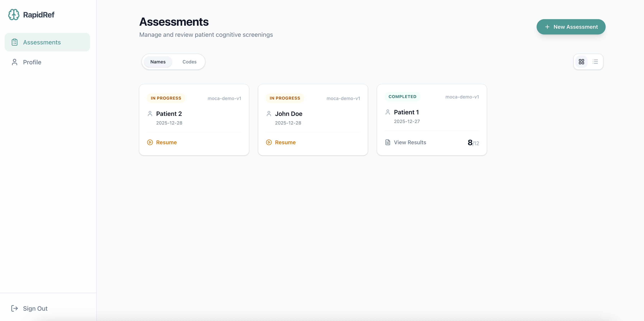Click the document icon beside View Results
Screen dimensions: 644x321
click(x=388, y=142)
